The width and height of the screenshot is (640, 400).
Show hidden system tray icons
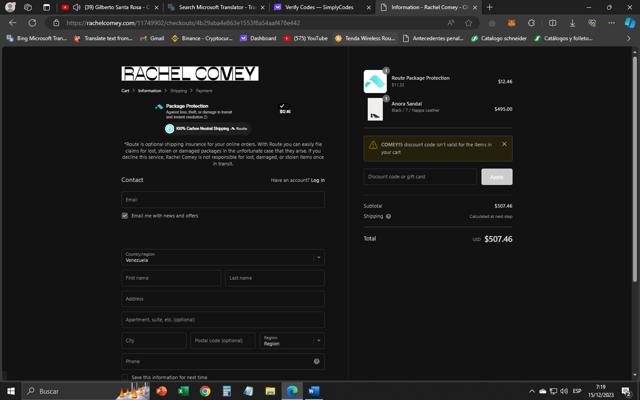(x=532, y=391)
